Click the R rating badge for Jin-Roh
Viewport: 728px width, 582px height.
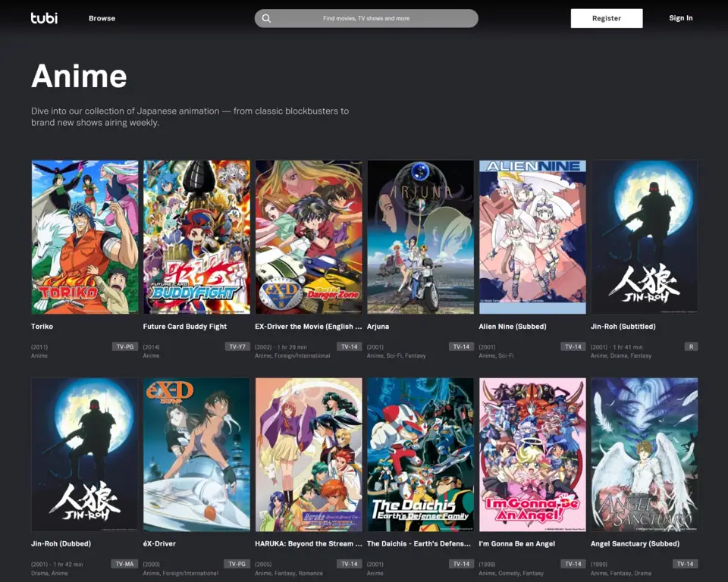(691, 346)
